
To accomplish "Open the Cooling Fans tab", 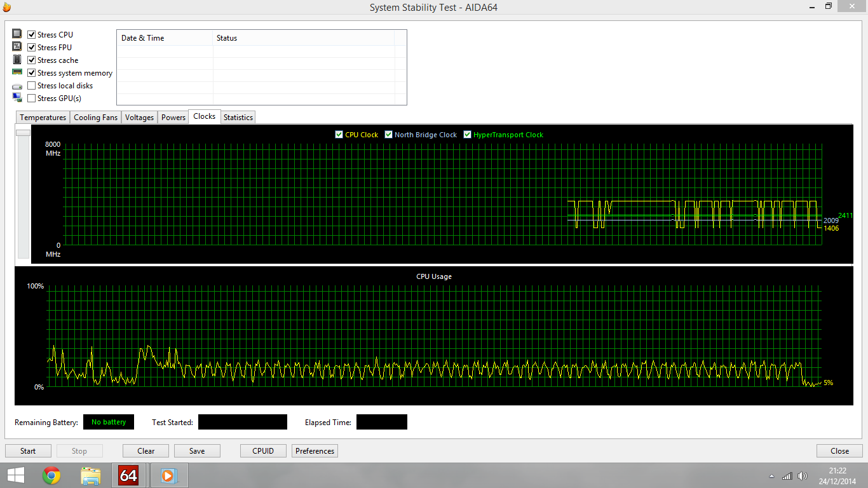I will pos(95,118).
